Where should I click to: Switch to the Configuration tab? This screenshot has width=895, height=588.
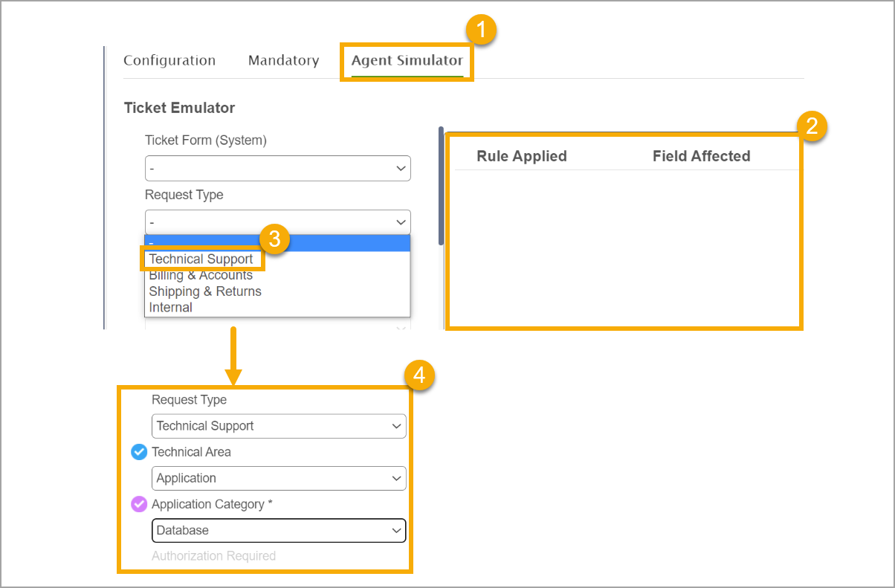(169, 60)
